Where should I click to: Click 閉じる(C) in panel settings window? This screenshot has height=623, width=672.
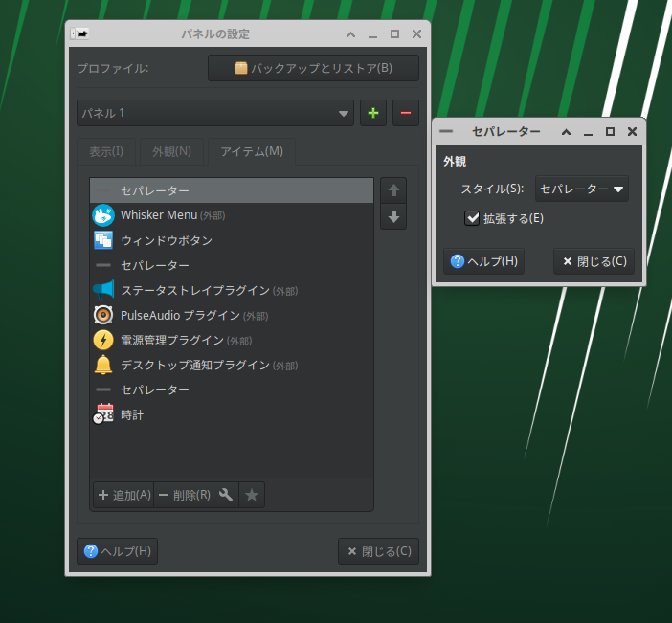pos(378,551)
